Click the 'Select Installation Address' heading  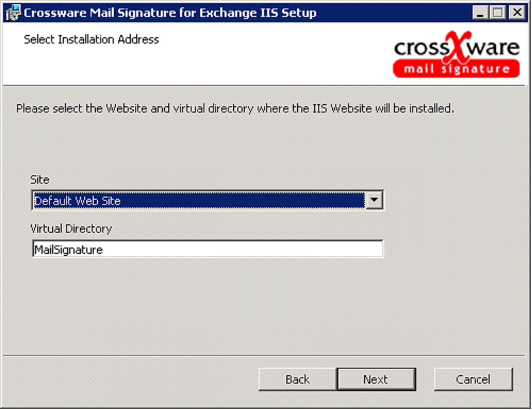[x=91, y=40]
